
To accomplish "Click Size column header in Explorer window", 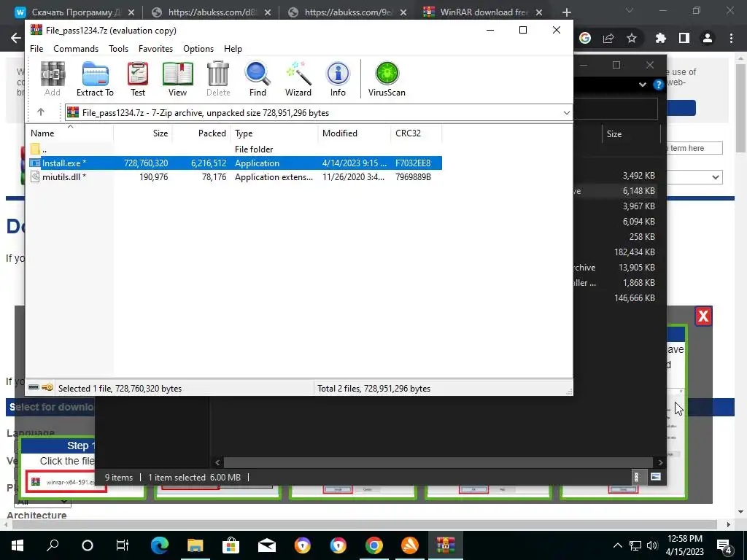I will coord(631,134).
